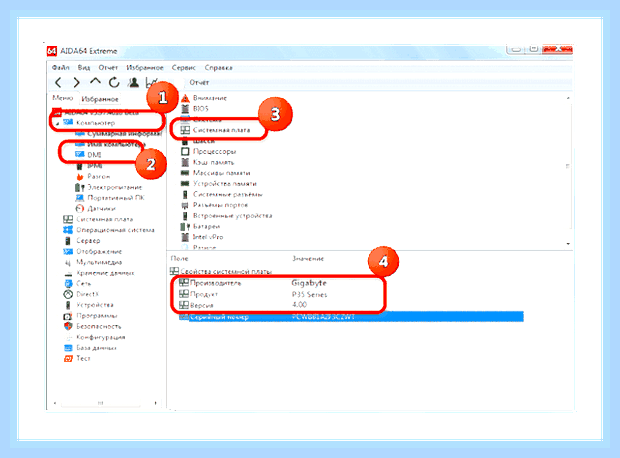Select Электропитание in the left tree
Screen dimensions: 620x458
point(115,187)
